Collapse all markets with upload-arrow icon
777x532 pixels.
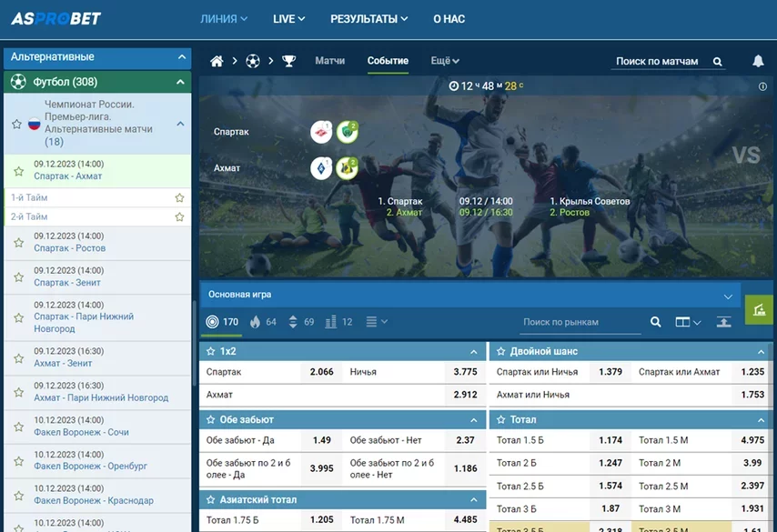[723, 322]
